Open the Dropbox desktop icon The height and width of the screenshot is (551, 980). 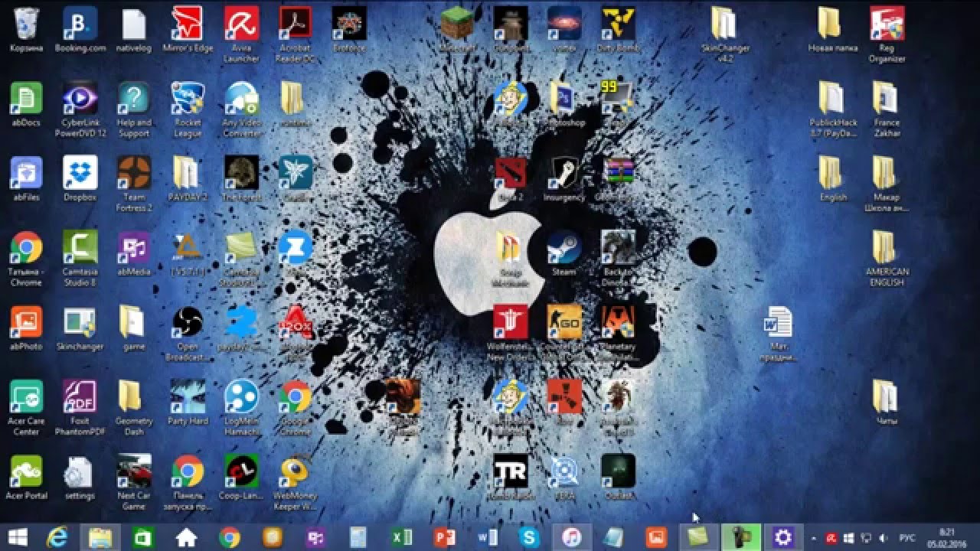click(x=80, y=173)
